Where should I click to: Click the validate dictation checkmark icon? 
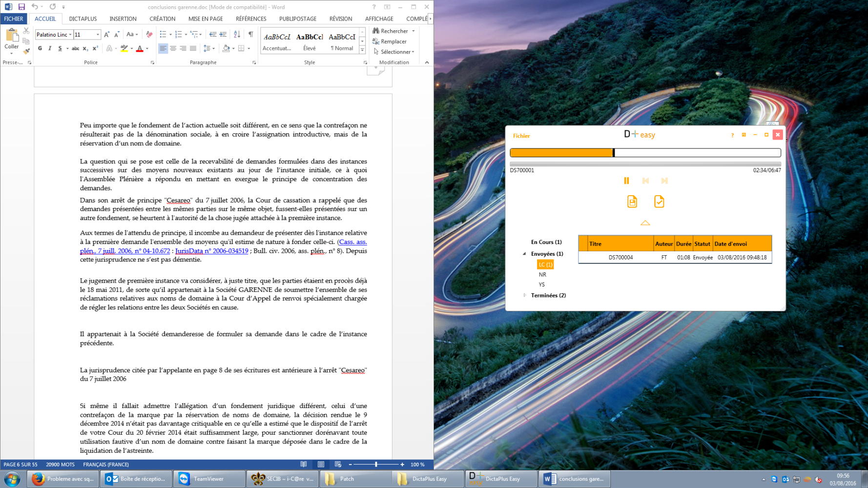point(659,202)
